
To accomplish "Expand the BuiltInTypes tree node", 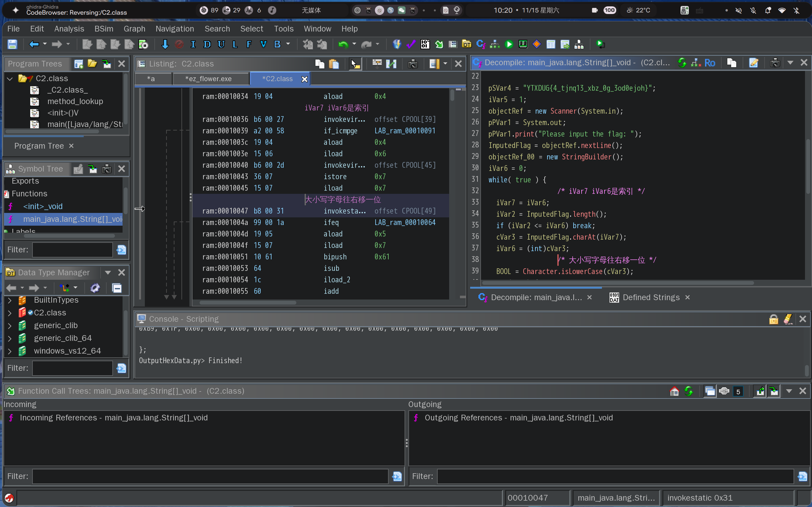I will click(x=10, y=300).
